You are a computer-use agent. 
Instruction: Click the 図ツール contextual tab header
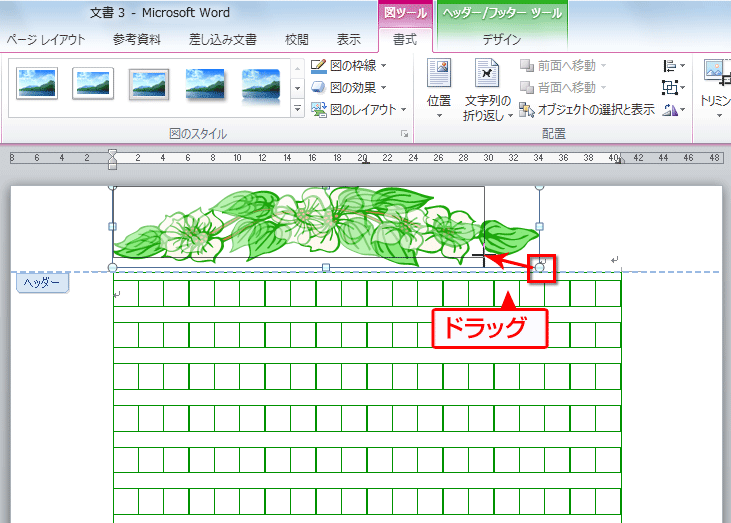pos(405,13)
